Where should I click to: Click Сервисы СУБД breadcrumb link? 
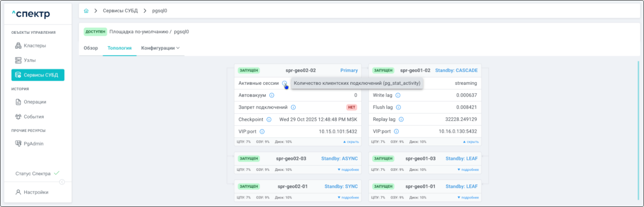click(x=120, y=11)
